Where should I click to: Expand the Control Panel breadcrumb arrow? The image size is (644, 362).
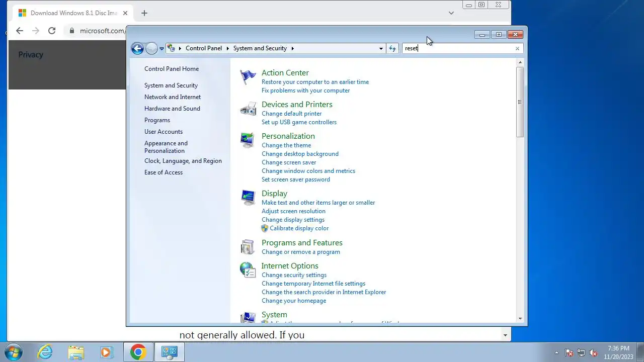pyautogui.click(x=227, y=48)
